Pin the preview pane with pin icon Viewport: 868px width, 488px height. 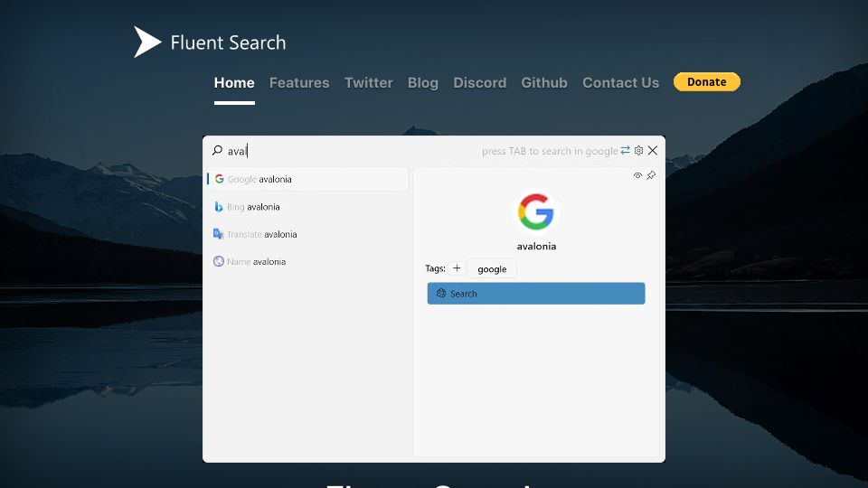[651, 175]
